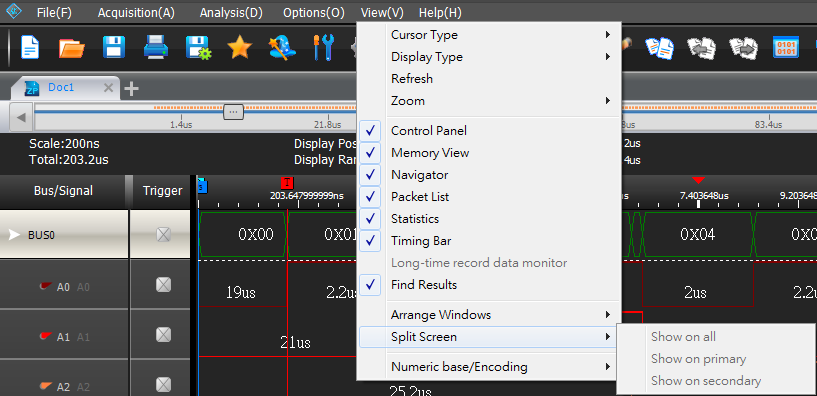The image size is (817, 396).
Task: Expand Display Type submenu
Action: click(489, 57)
